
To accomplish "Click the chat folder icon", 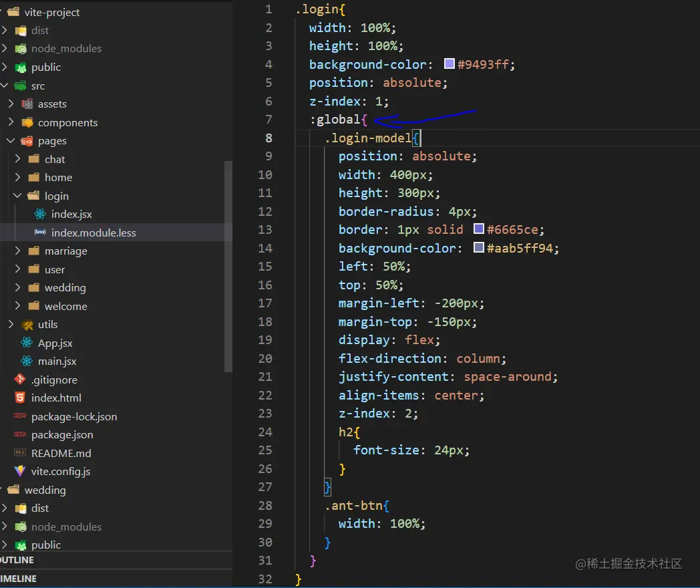I will 34,159.
